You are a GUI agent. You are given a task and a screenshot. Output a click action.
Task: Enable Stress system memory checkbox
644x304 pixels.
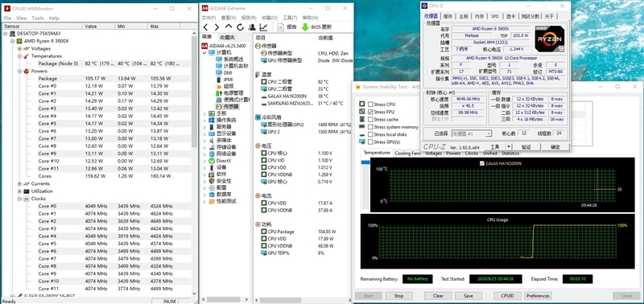[x=370, y=127]
